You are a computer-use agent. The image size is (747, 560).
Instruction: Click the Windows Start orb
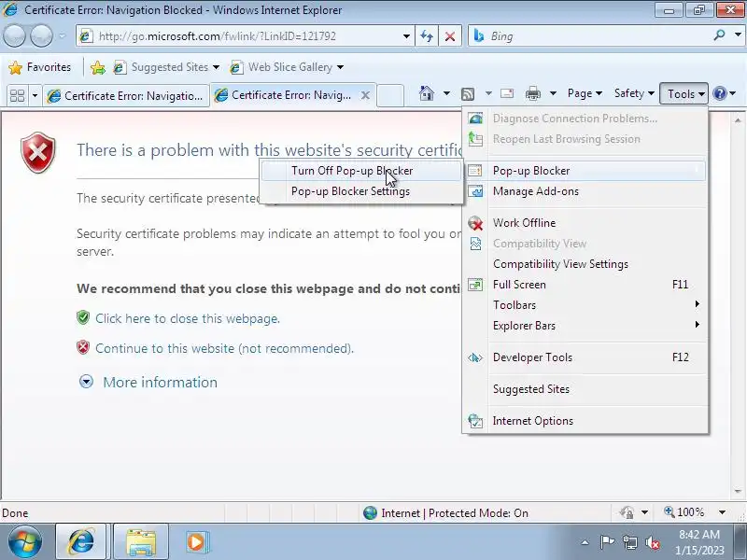(x=24, y=541)
